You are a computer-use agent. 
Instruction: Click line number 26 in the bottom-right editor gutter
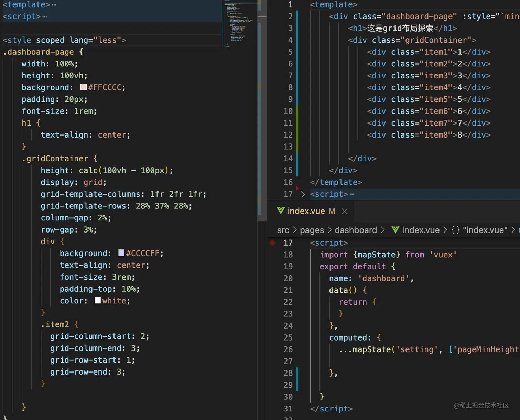[288, 349]
